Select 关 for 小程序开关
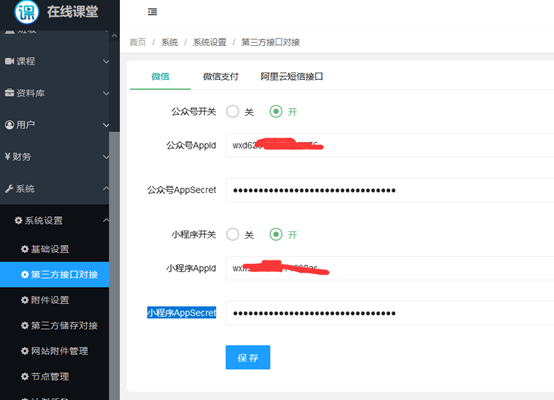This screenshot has height=400, width=554. (232, 234)
